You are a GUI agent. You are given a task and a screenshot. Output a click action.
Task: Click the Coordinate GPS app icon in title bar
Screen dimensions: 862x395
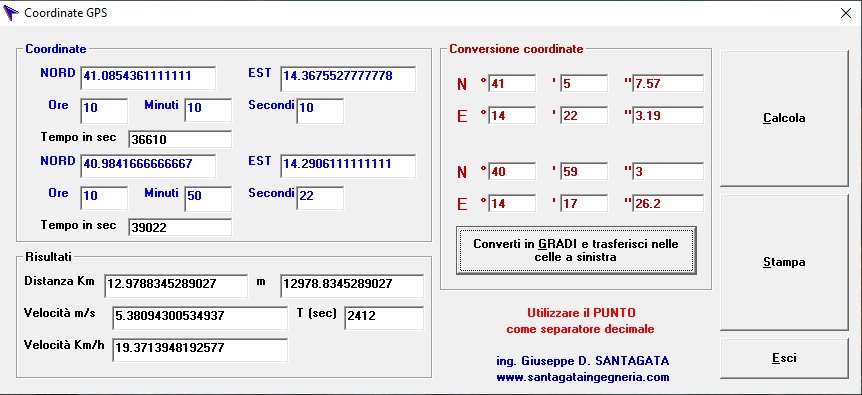[11, 13]
